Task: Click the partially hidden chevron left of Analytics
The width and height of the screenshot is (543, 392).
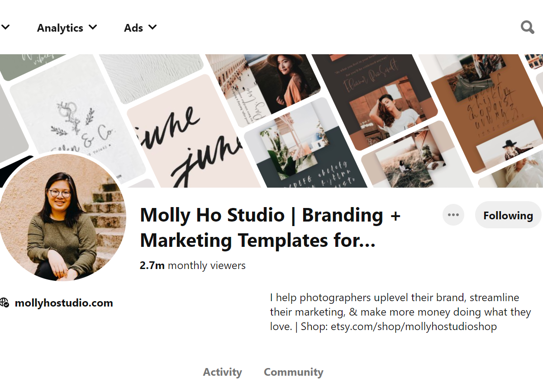Action: pyautogui.click(x=5, y=28)
